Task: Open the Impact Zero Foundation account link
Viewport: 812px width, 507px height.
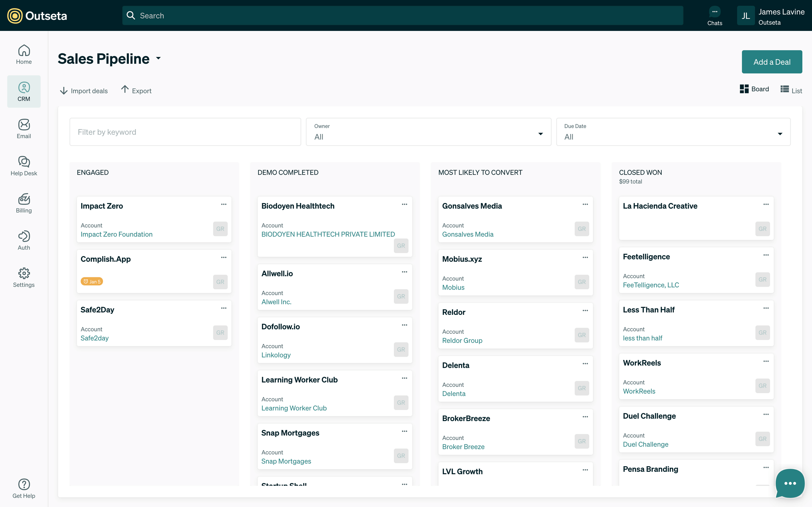Action: [116, 234]
